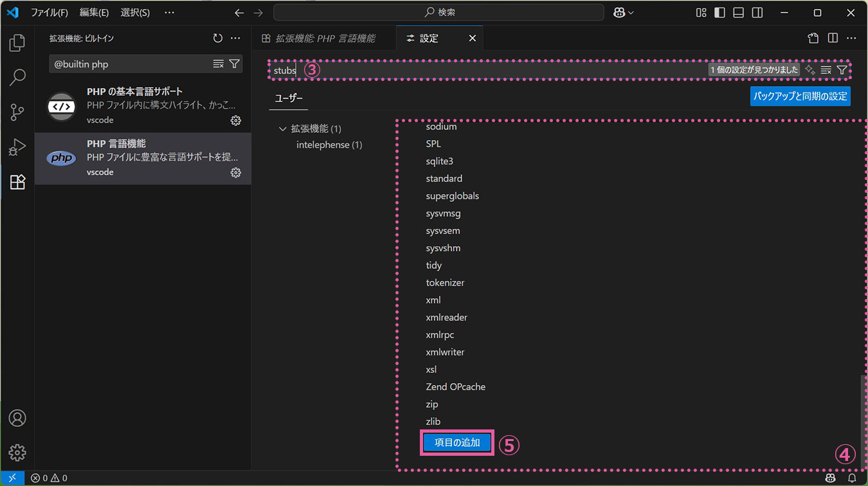This screenshot has width=868, height=486.
Task: Open the Manage gear in activity bar
Action: pos(17,452)
